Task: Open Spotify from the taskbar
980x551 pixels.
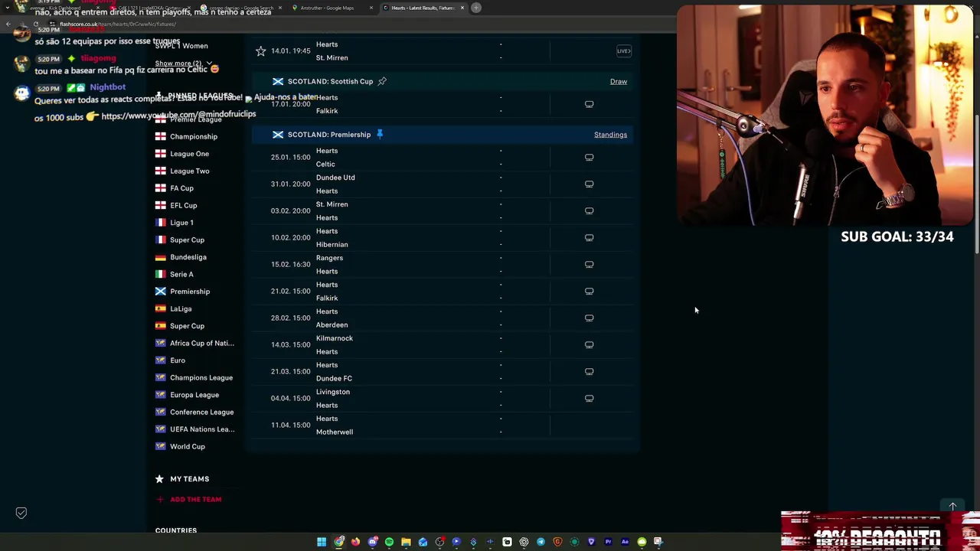Action: [x=389, y=542]
